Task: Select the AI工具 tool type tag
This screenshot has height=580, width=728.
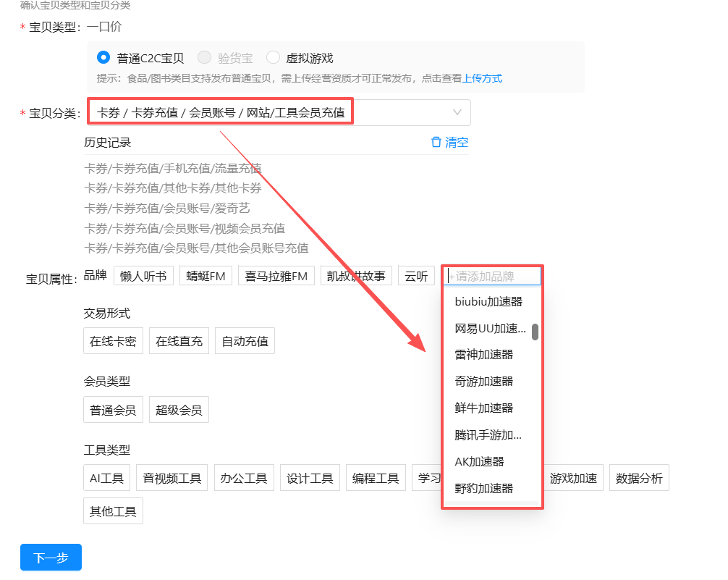Action: click(106, 477)
